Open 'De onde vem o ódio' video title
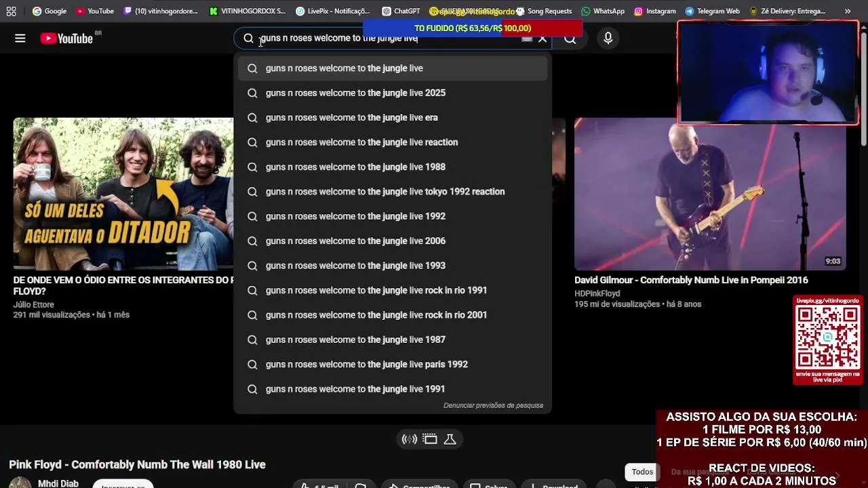 click(123, 285)
